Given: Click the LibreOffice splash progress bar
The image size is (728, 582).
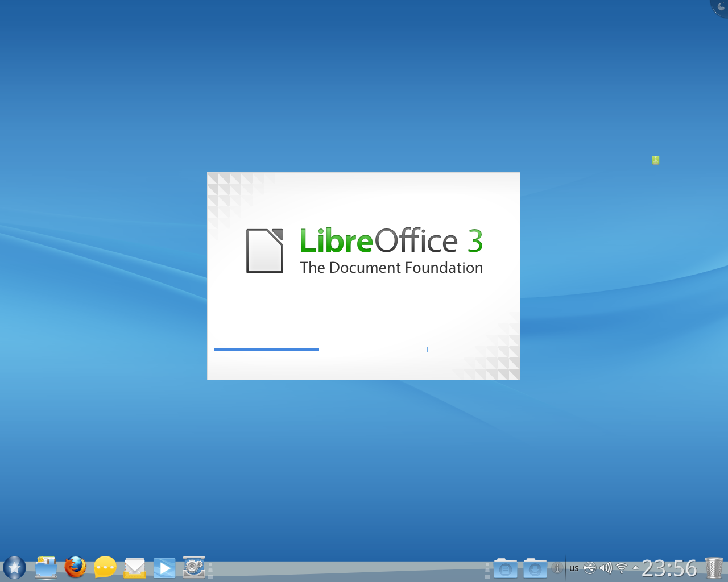Looking at the screenshot, I should [320, 350].
